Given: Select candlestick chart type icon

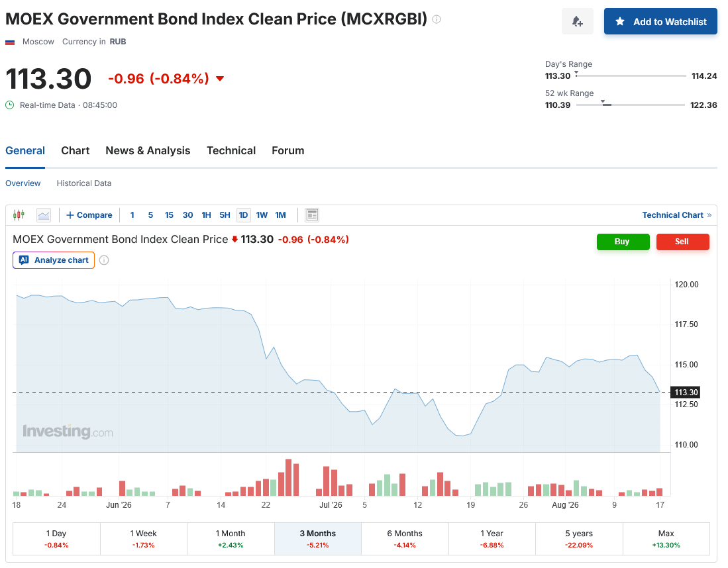Looking at the screenshot, I should tap(19, 215).
